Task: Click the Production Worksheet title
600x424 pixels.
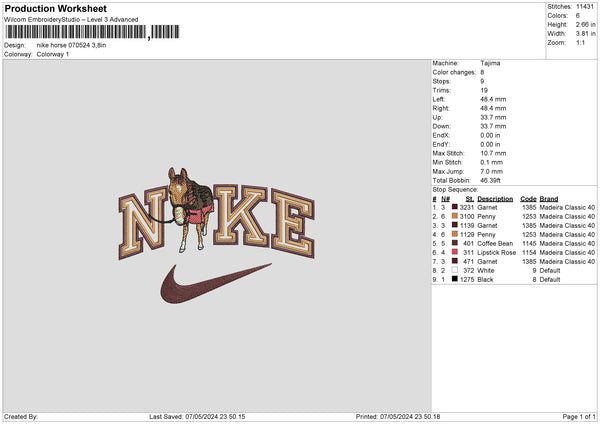Action: 55,8
